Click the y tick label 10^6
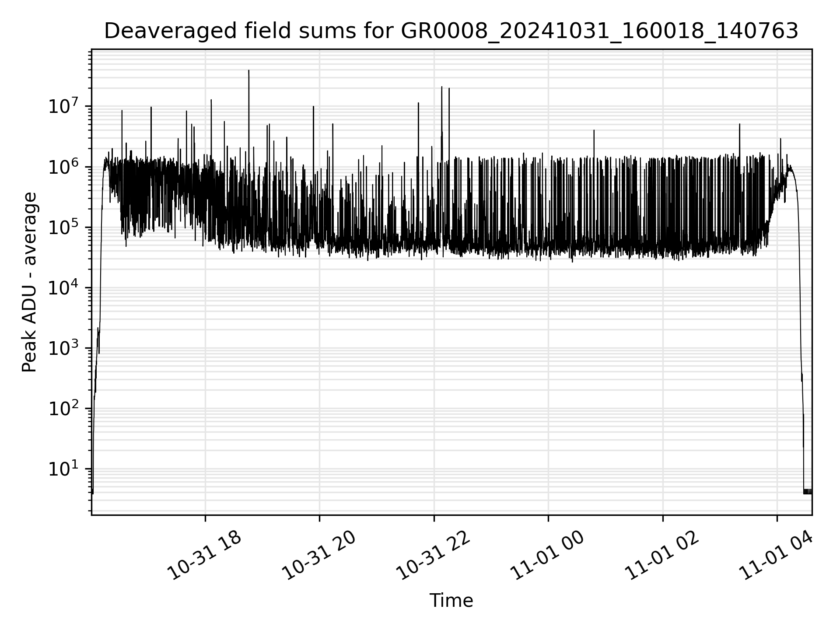This screenshot has height=630, width=840. tap(63, 167)
